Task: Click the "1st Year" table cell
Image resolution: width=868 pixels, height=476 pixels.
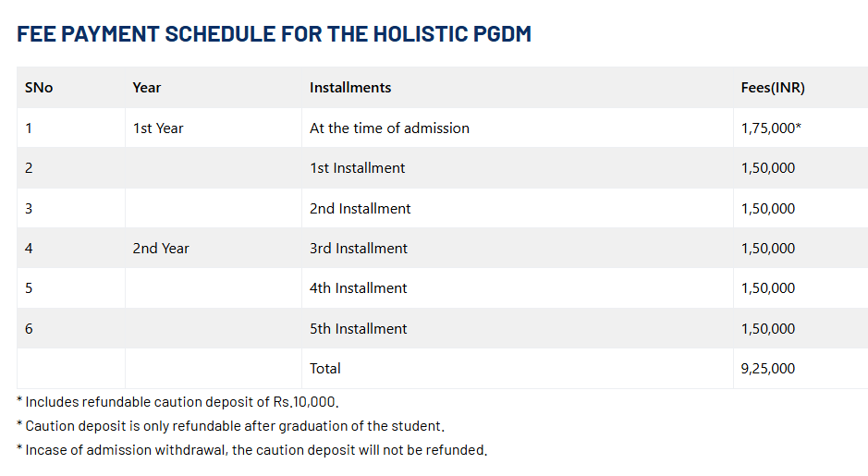Action: click(x=158, y=128)
